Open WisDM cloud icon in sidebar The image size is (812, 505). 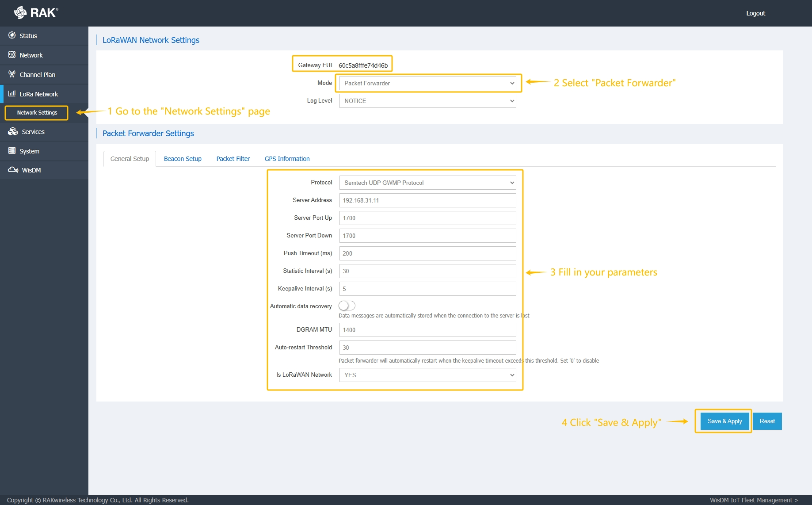tap(13, 170)
